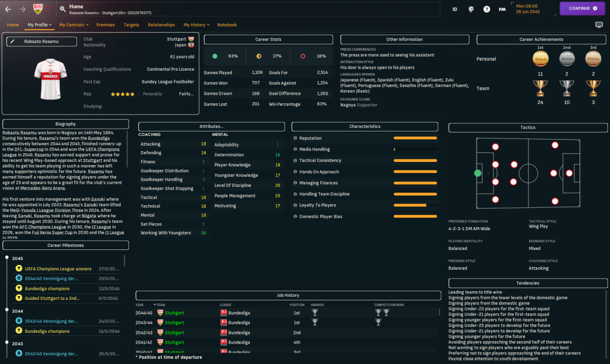Click the info icon beside Reputation
Image resolution: width=610 pixels, height=364 pixels.
[x=295, y=138]
